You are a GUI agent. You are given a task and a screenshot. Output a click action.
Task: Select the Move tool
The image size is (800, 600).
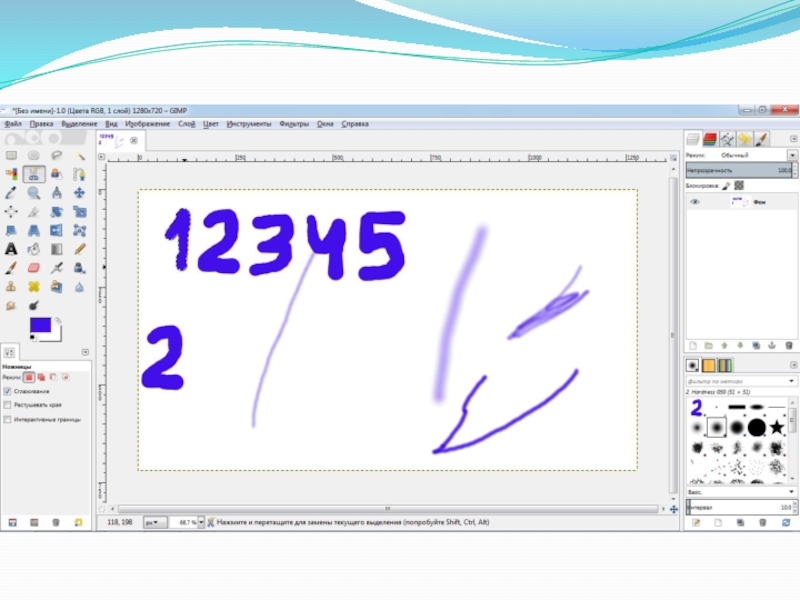point(79,193)
